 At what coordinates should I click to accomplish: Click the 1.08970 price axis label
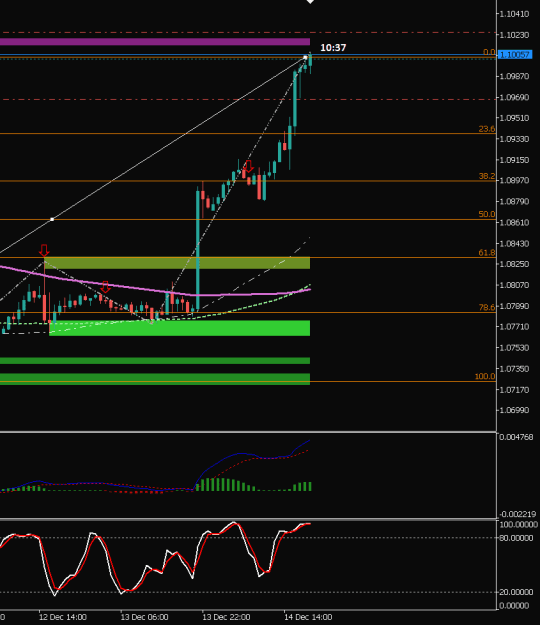514,181
